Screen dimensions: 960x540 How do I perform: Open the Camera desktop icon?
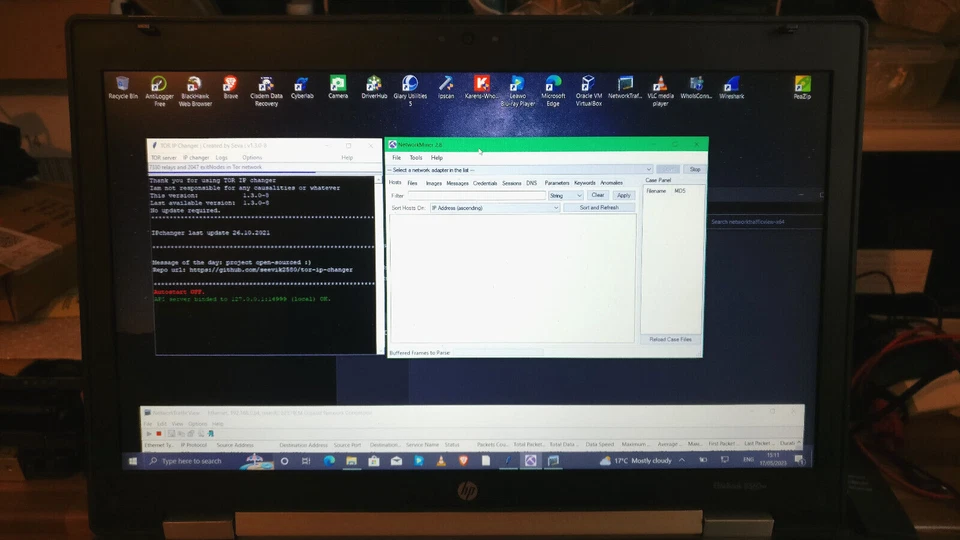[x=337, y=88]
